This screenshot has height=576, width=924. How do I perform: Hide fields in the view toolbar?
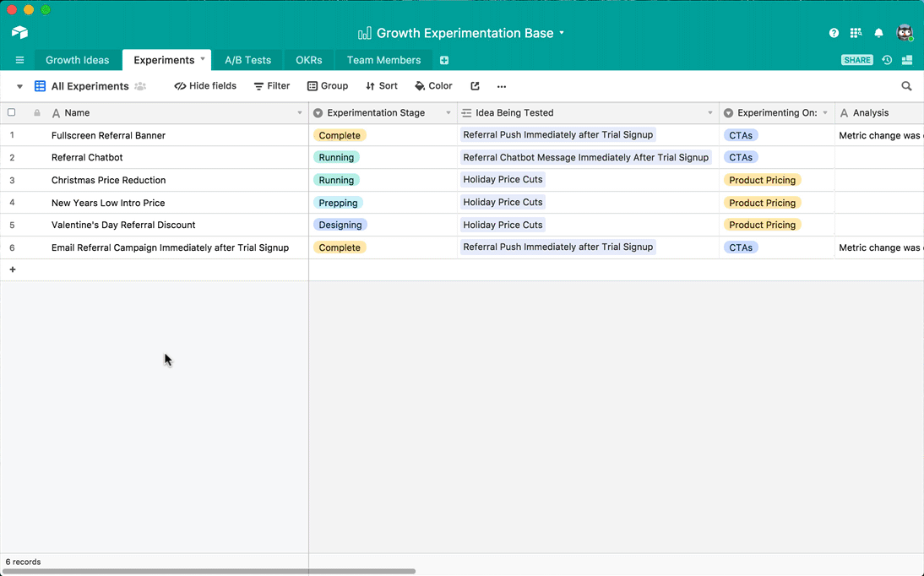tap(205, 86)
